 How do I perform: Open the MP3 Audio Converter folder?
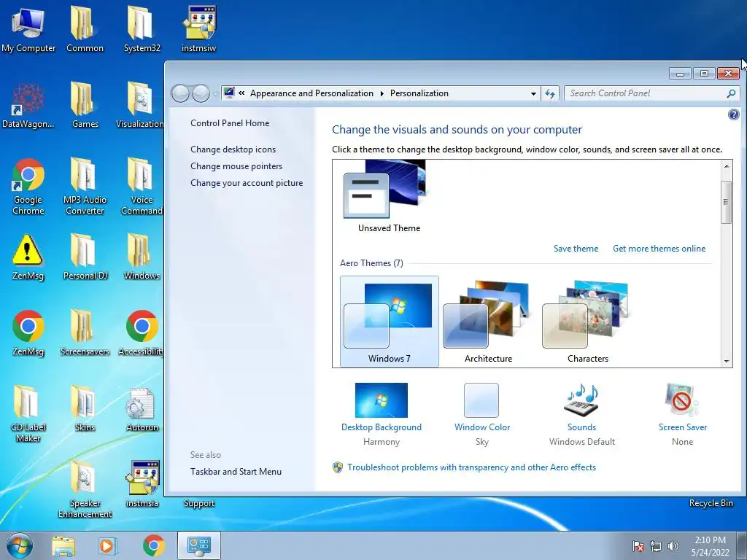(85, 186)
